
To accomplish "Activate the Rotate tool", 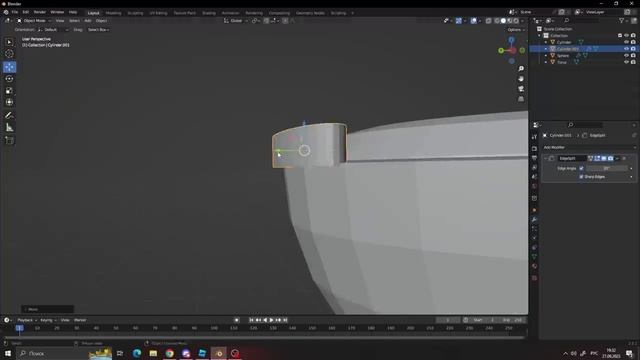I will click(9, 79).
